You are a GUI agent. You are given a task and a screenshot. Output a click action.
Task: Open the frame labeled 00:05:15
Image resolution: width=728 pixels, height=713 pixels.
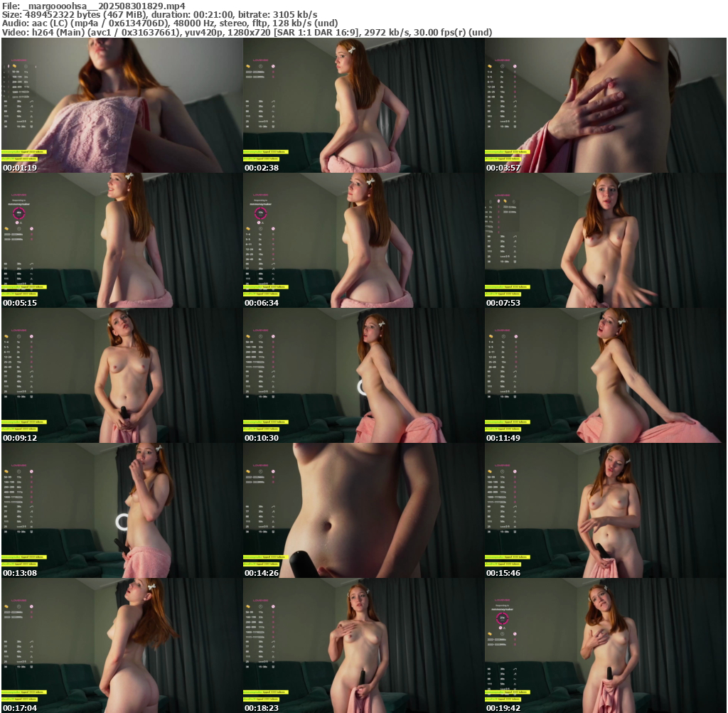click(122, 240)
